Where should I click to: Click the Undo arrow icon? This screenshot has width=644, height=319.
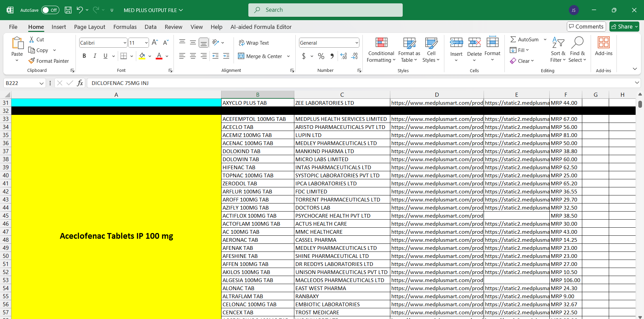(x=80, y=10)
